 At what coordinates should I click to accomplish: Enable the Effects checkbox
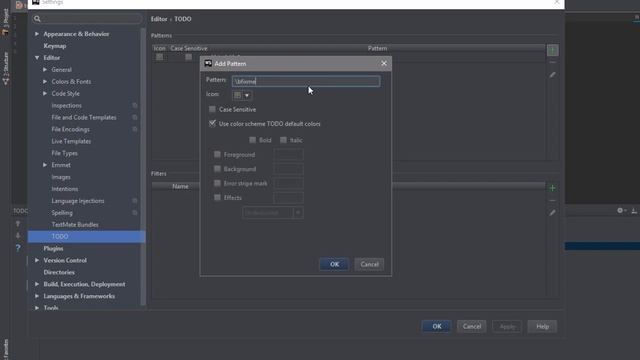[217, 198]
